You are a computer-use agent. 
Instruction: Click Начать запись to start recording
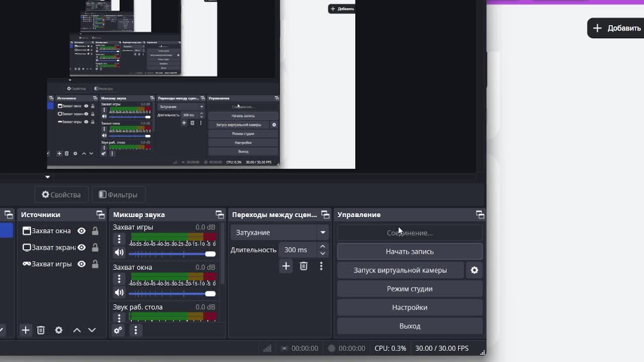coord(410,251)
